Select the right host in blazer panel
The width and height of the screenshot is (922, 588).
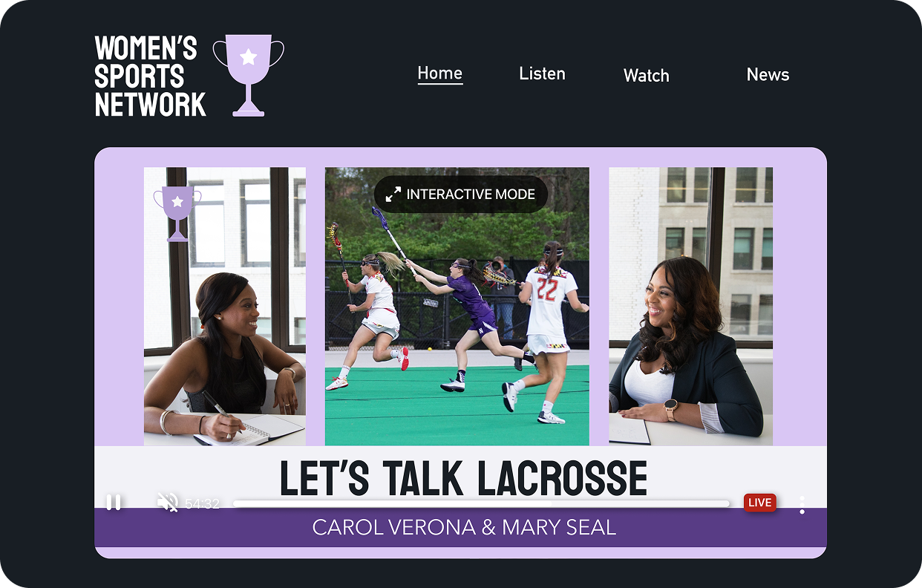[691, 306]
